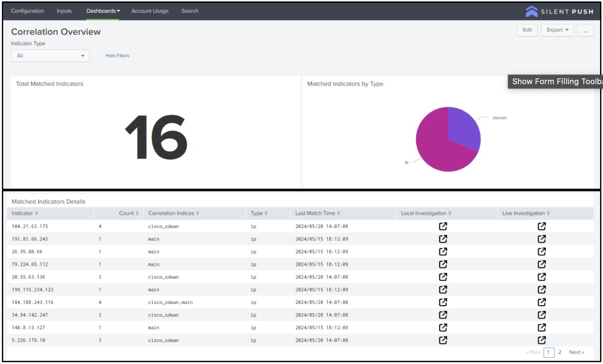
Task: Select indicator 184.188.243.116 cell
Action: (32, 302)
